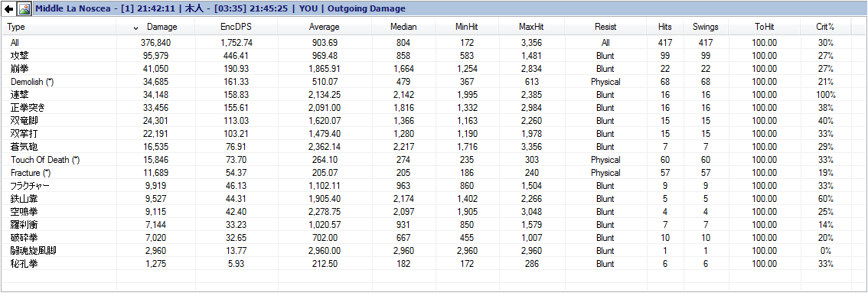Click MaxHit cell 3,048
868x296 pixels.
(x=531, y=211)
